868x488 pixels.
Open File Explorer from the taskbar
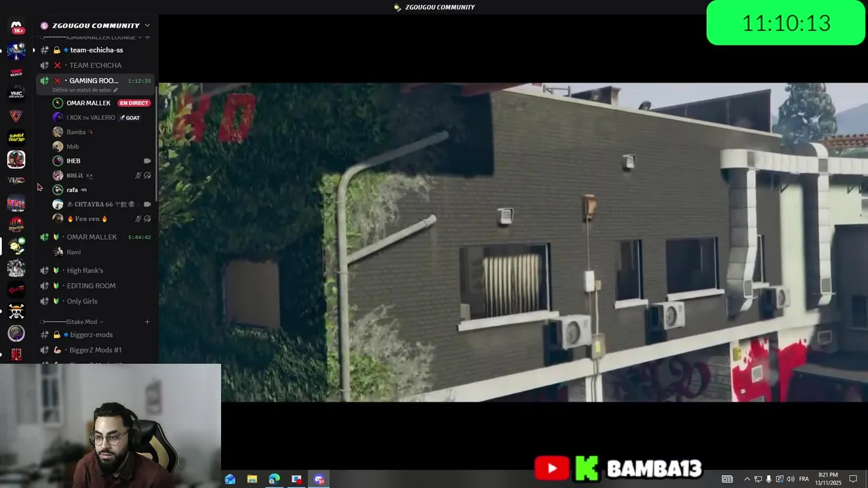tap(252, 479)
